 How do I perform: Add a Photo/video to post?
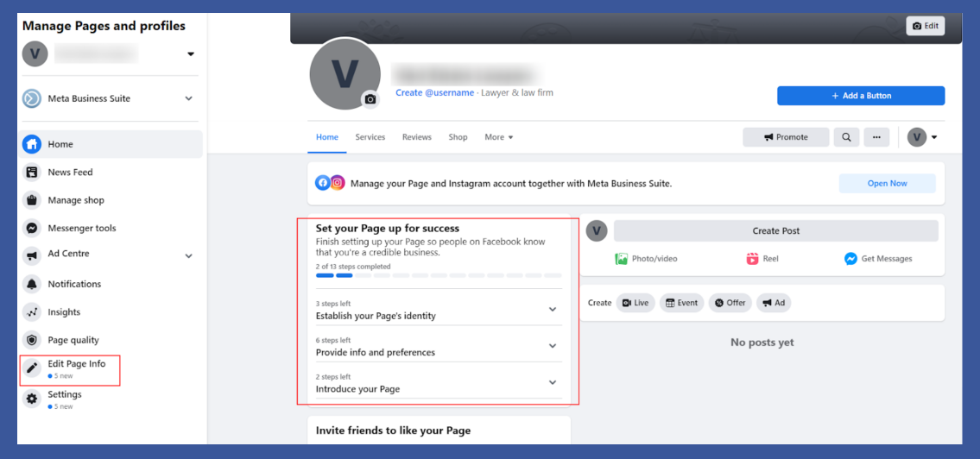tap(646, 259)
